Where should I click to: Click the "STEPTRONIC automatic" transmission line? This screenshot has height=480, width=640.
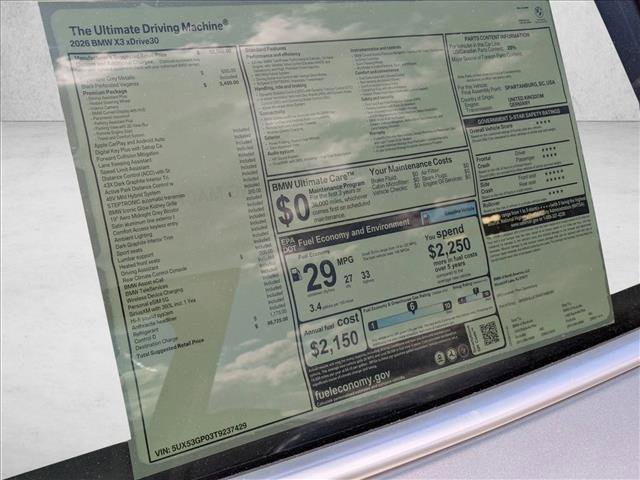point(146,200)
